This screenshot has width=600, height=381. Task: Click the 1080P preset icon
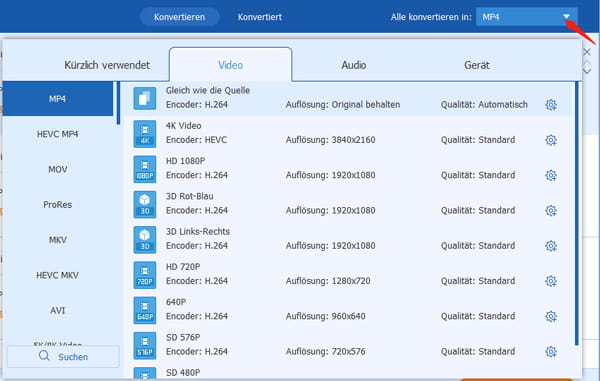145,169
